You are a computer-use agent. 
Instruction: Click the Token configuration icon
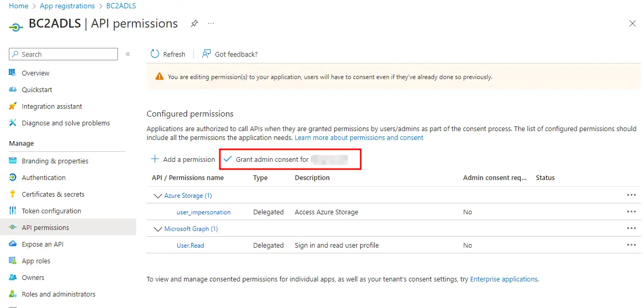12,211
